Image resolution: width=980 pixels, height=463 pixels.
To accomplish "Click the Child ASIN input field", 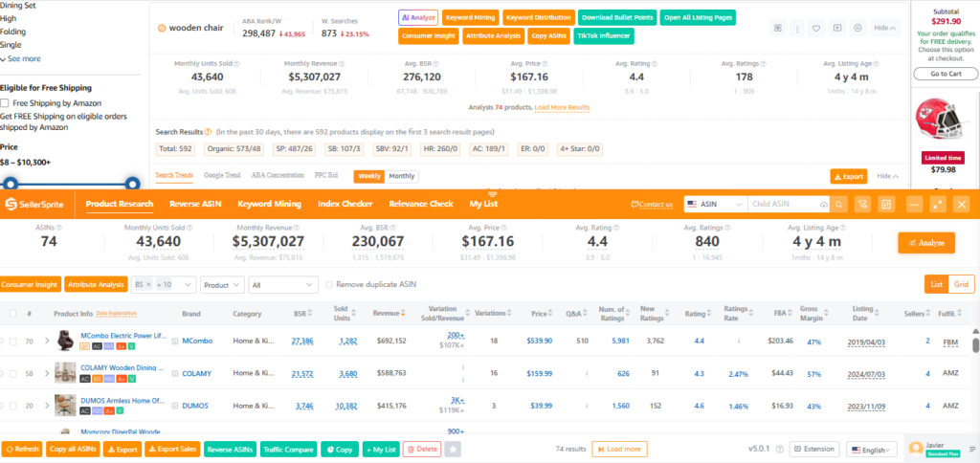I will click(781, 204).
